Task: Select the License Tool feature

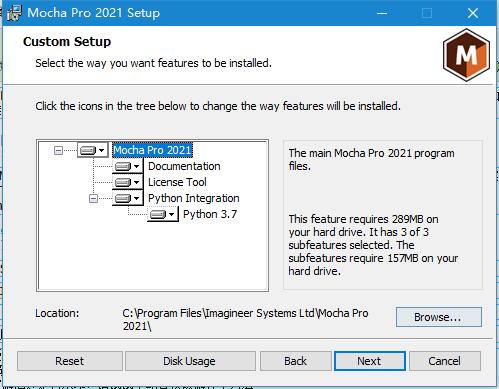Action: click(177, 182)
